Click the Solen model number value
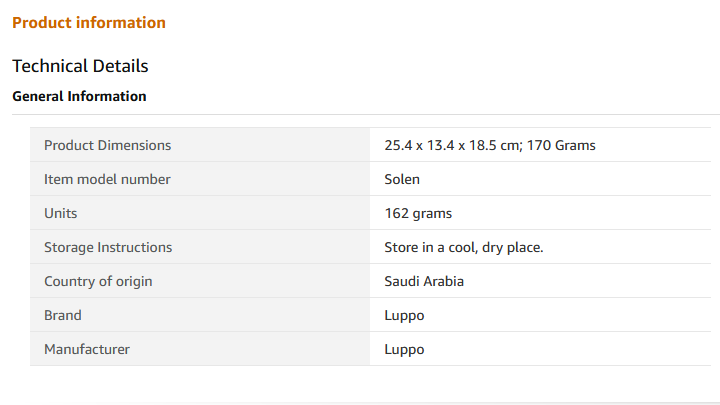 [x=402, y=179]
